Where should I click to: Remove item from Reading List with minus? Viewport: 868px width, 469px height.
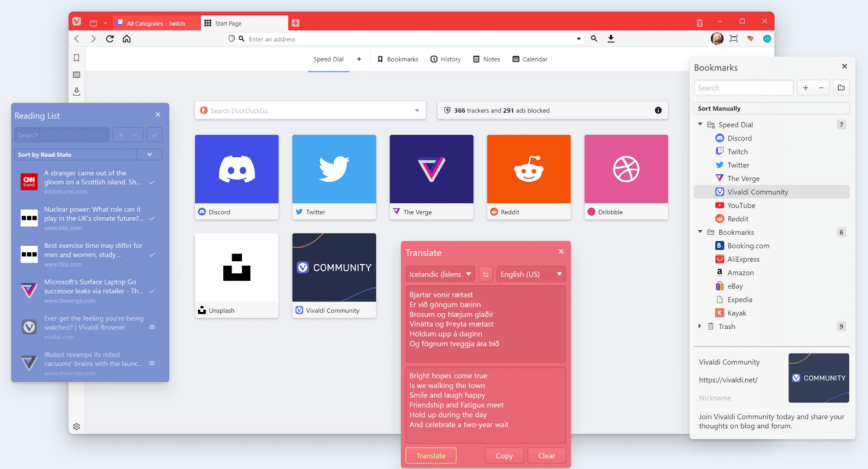coord(136,135)
